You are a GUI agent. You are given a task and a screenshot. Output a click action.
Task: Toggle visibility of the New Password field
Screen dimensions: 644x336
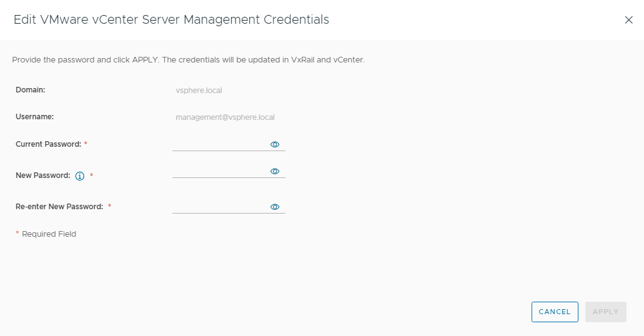click(275, 171)
